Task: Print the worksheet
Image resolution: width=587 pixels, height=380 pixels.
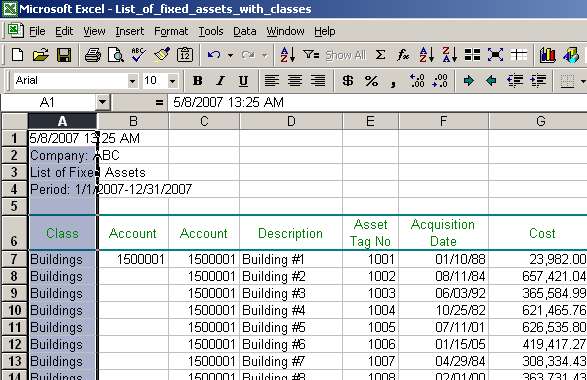Action: point(92,55)
